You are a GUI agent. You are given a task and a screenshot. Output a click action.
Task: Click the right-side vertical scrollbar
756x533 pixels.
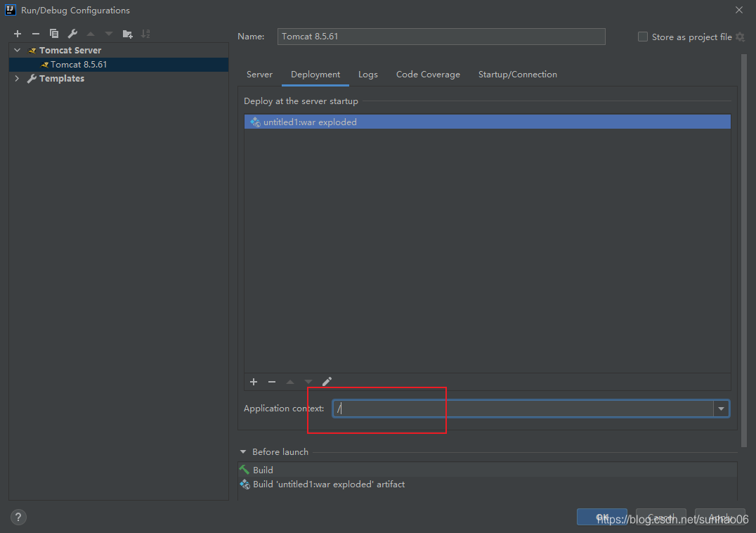click(x=744, y=251)
